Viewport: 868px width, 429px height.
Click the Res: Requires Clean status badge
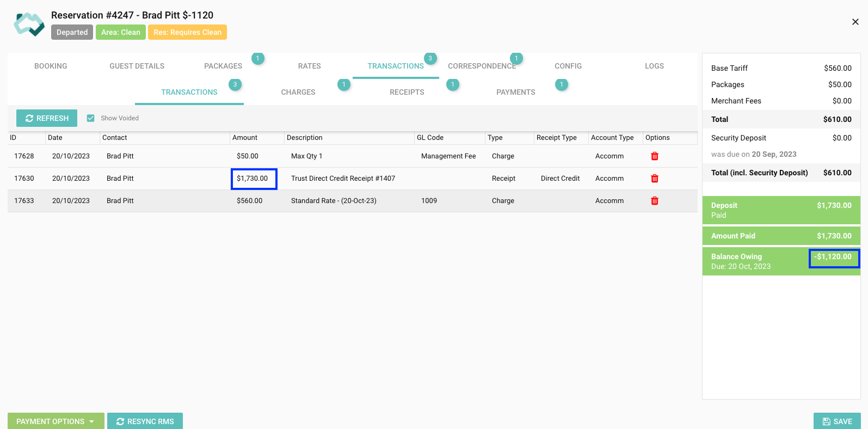click(x=187, y=32)
